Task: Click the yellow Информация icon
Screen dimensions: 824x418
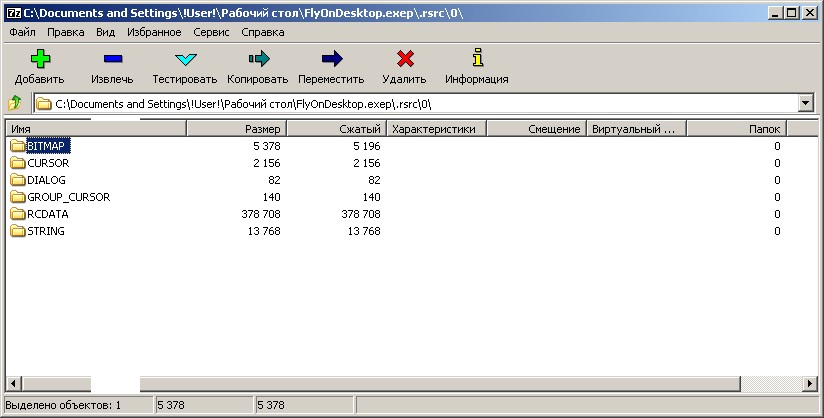Action: (x=478, y=57)
